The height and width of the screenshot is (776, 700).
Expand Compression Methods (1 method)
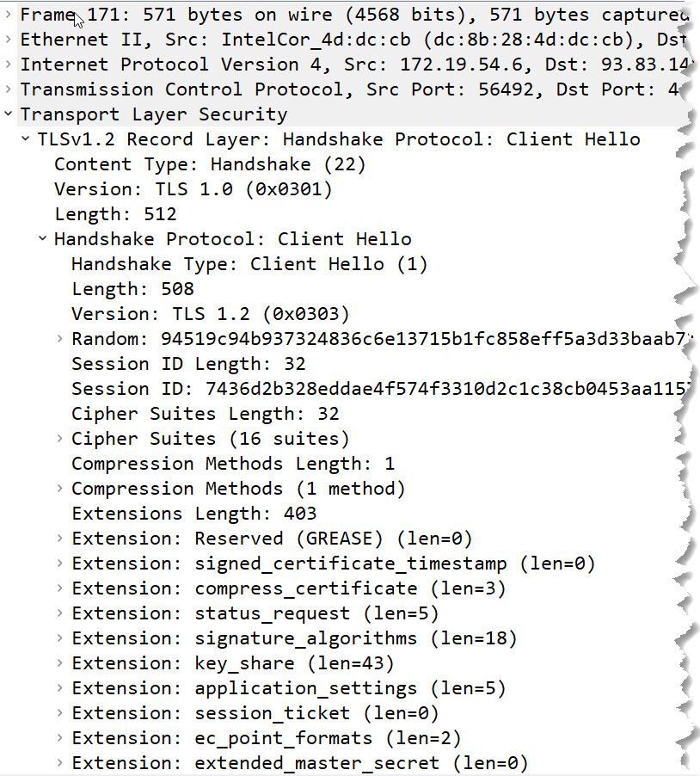[59, 489]
